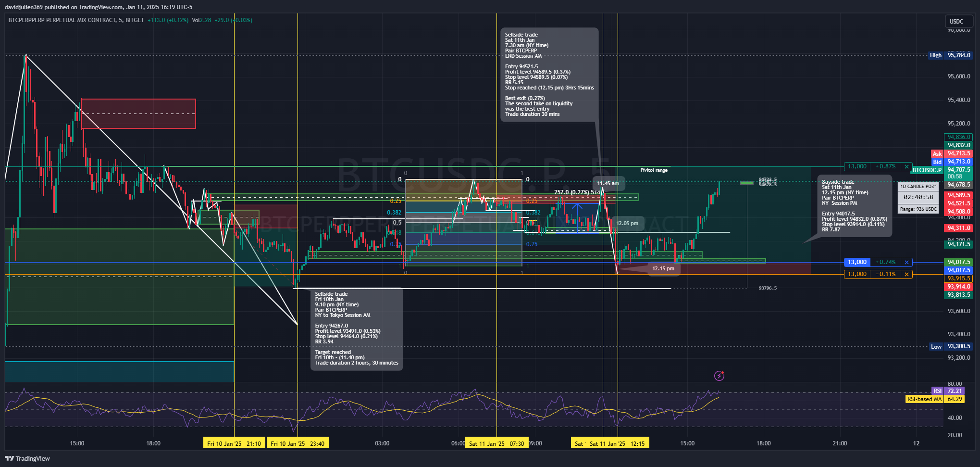The image size is (980, 467).
Task: Click the Pivitol range text label
Action: pos(654,170)
